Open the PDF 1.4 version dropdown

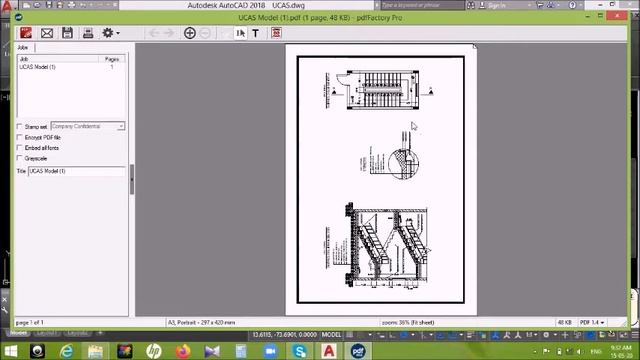[x=592, y=322]
